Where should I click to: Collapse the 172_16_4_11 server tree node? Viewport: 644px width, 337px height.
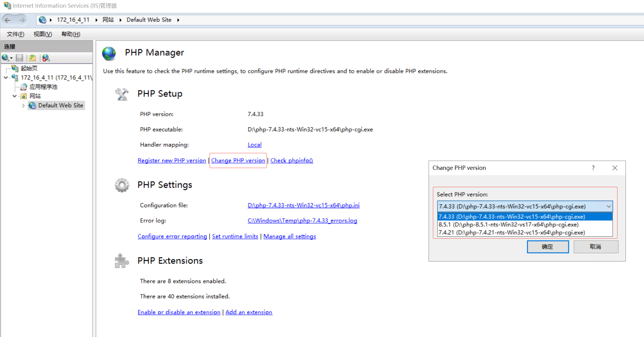[x=6, y=78]
